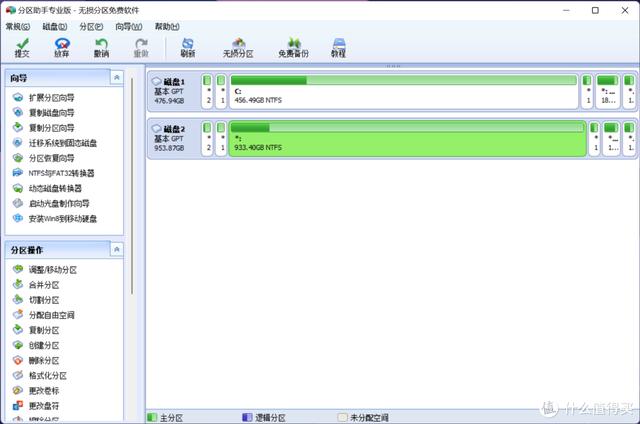Image resolution: width=640 pixels, height=424 pixels.
Task: Launch 分区恢复向导 from the wizard panel
Action: (44, 158)
